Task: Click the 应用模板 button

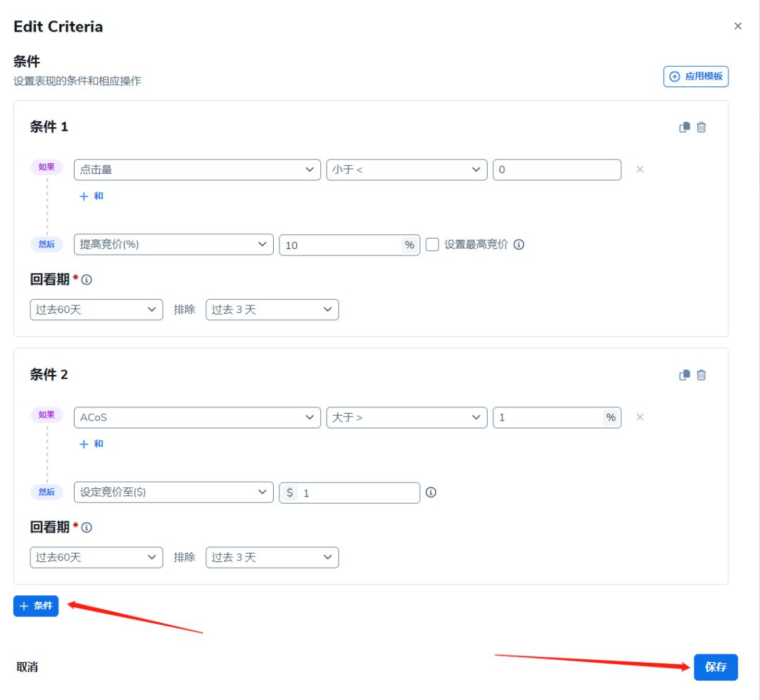Action: [x=695, y=77]
